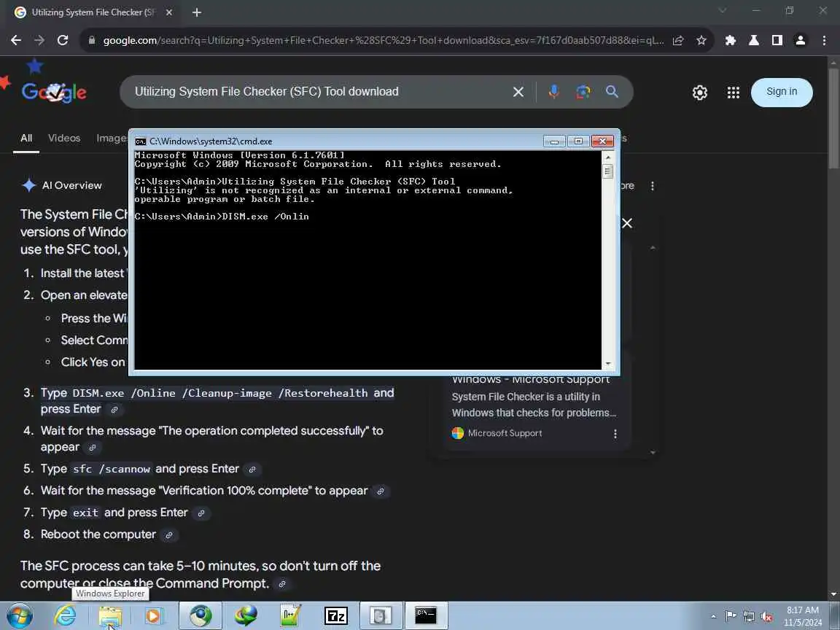
Task: Open the Chrome three-dot menu
Action: click(824, 40)
